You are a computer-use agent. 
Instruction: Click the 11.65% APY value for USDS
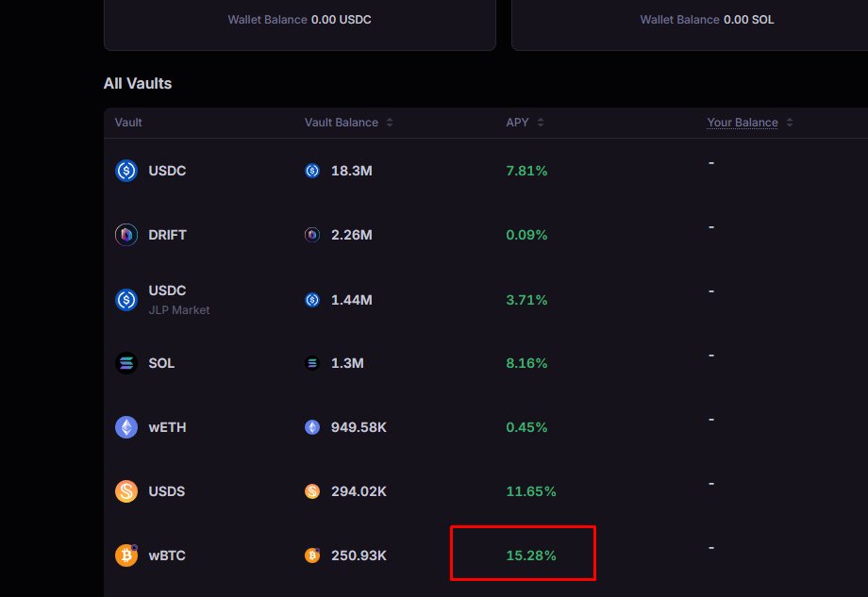(531, 491)
